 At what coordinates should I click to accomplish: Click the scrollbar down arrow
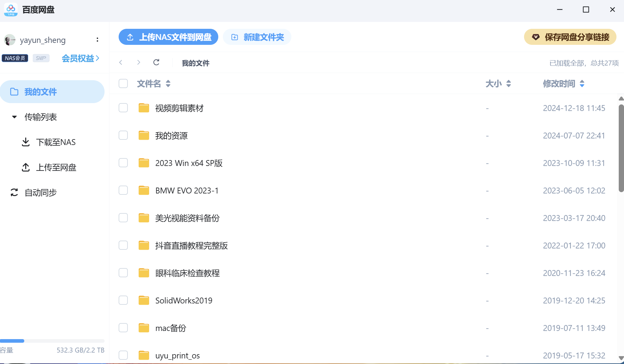(x=621, y=358)
